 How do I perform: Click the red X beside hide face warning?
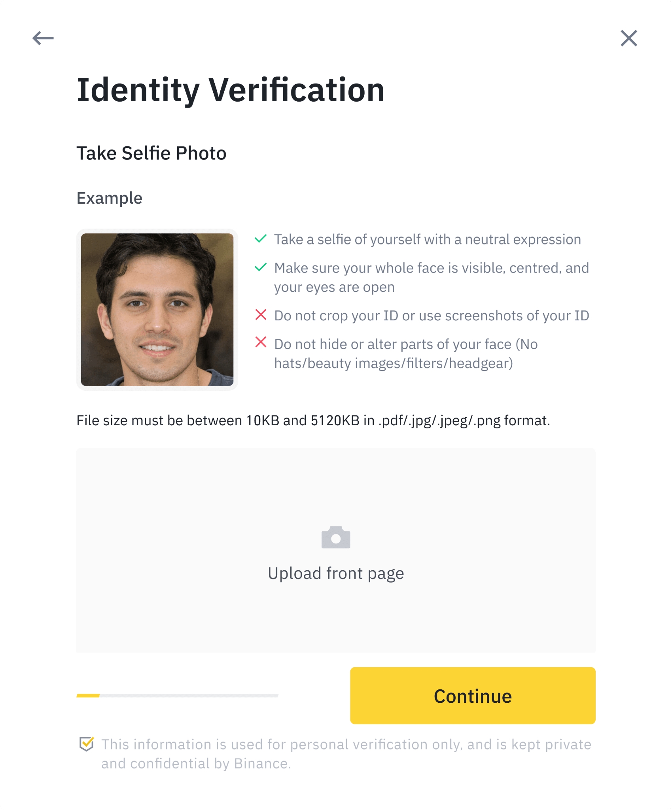pyautogui.click(x=261, y=343)
